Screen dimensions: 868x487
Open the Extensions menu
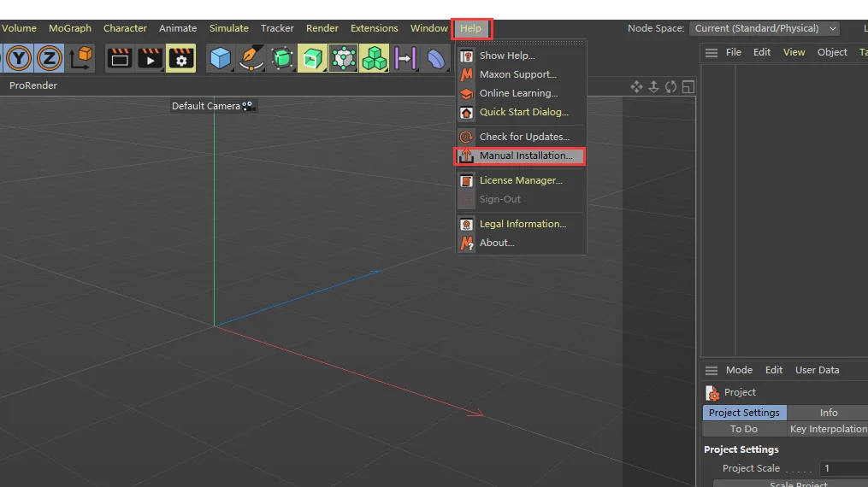pyautogui.click(x=375, y=28)
